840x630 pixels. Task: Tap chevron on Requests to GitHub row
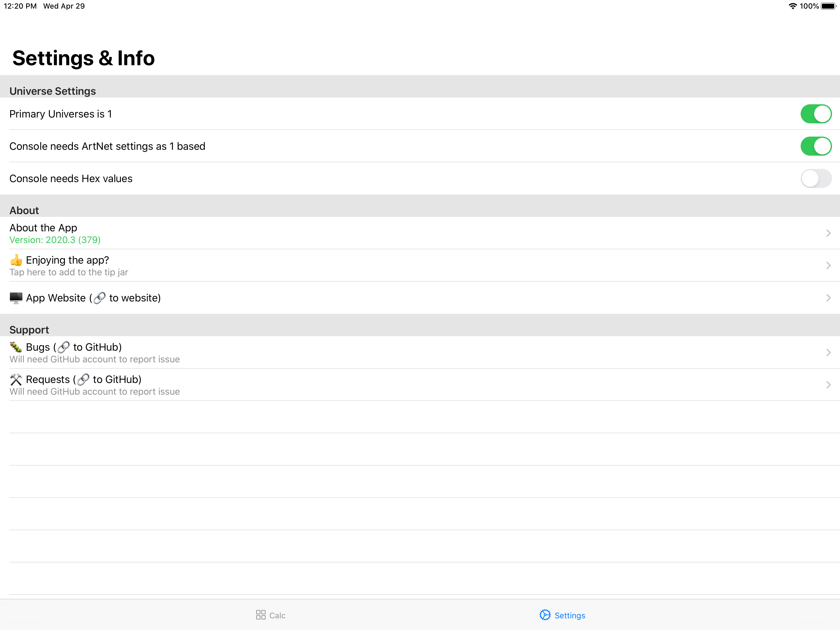click(x=828, y=385)
